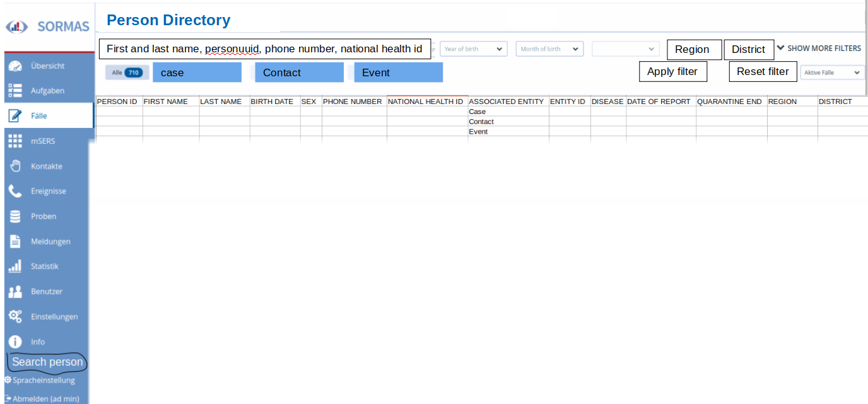The height and width of the screenshot is (404, 868).
Task: Sort by DISEASE column header
Action: [x=608, y=101]
